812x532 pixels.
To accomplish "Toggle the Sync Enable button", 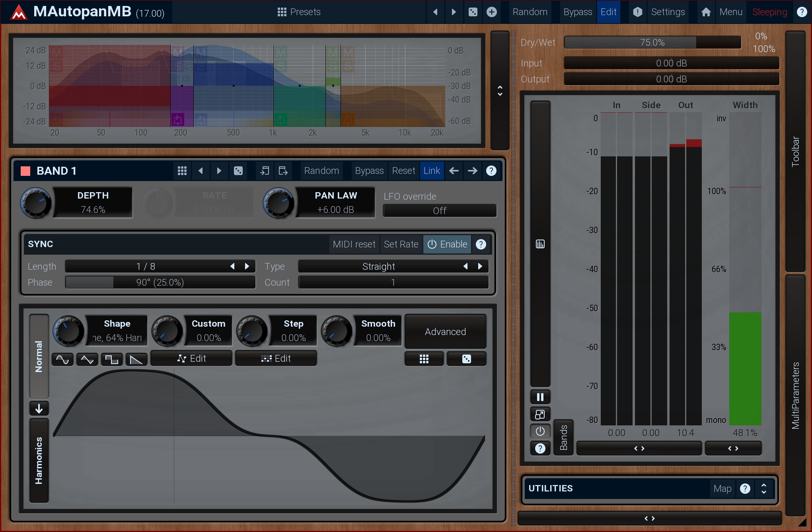I will pos(448,244).
